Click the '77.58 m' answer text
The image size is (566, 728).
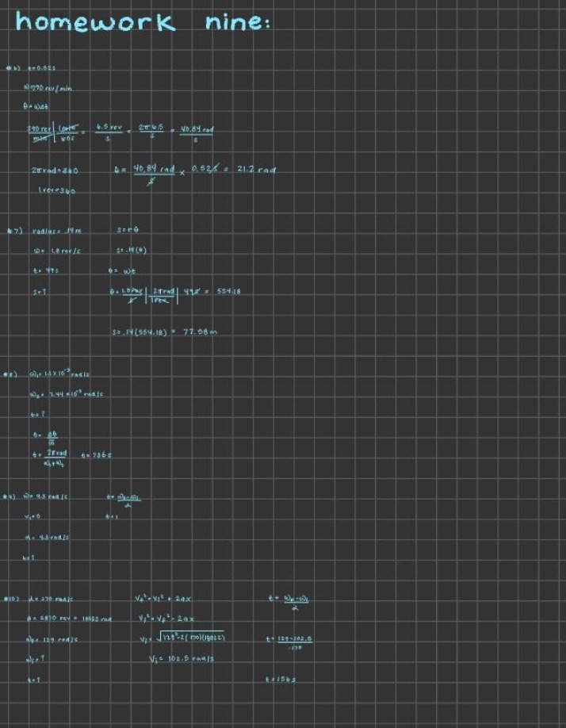pyautogui.click(x=200, y=332)
